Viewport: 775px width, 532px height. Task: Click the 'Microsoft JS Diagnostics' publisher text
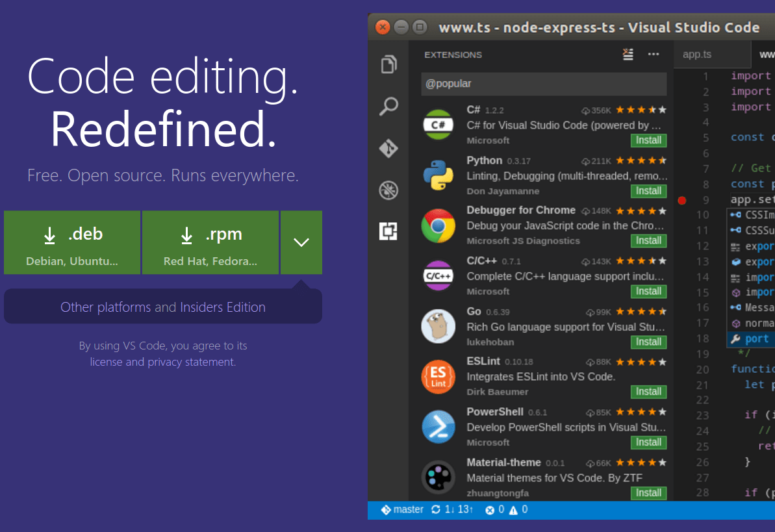523,241
